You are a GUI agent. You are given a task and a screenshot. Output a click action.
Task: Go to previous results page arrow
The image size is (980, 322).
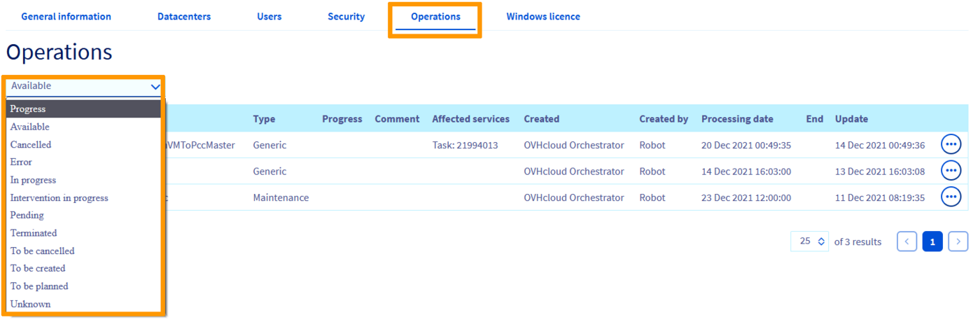906,241
